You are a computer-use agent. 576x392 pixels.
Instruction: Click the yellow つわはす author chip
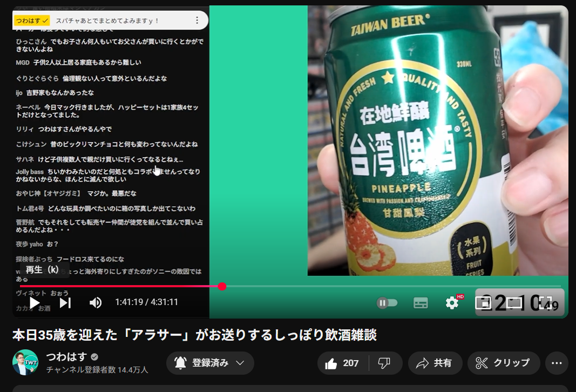(32, 21)
